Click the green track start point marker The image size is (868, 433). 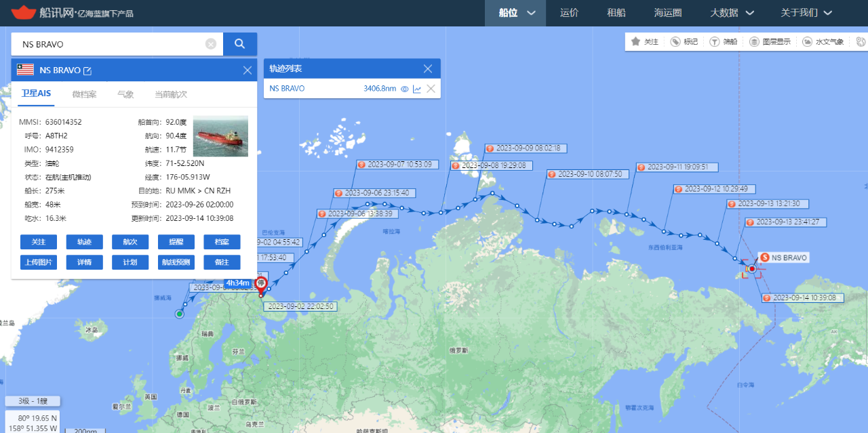(179, 314)
